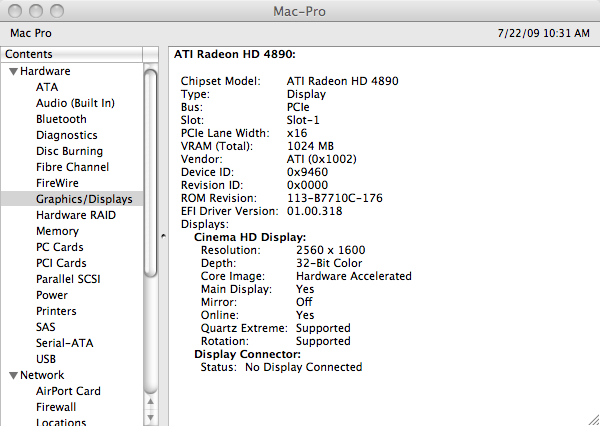The width and height of the screenshot is (600, 426).
Task: Select Audio (Built In) item
Action: (75, 103)
